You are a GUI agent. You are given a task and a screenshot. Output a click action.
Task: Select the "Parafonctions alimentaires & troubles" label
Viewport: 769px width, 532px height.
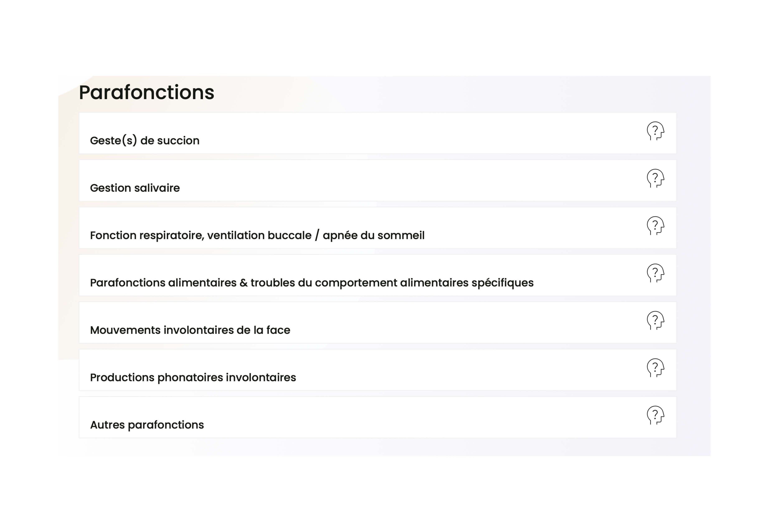point(312,283)
